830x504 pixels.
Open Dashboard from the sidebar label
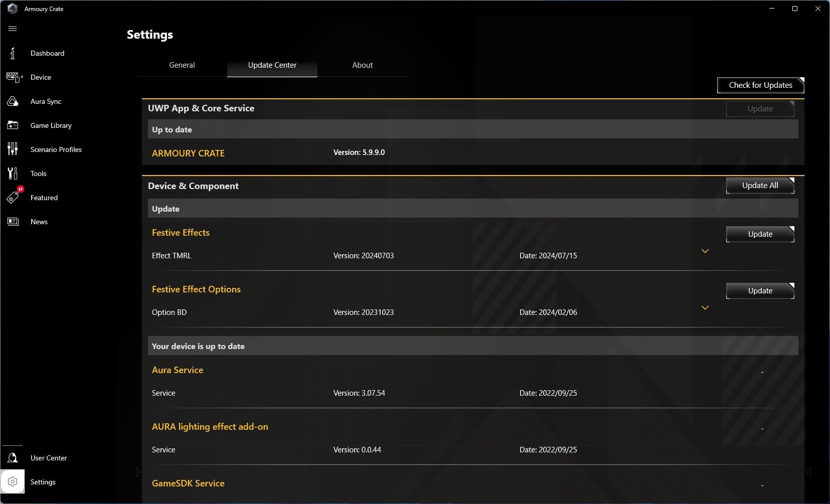click(47, 53)
